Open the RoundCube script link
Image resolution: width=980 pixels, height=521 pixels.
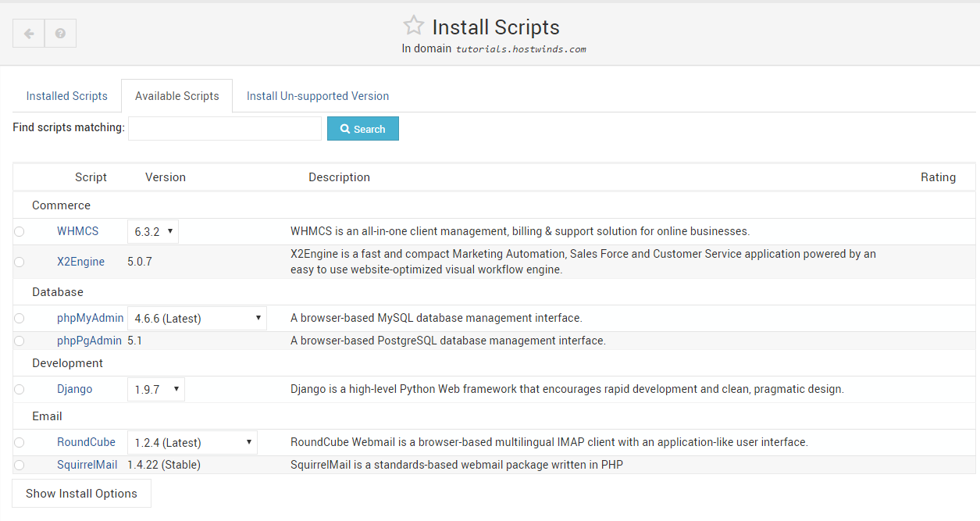click(x=86, y=442)
